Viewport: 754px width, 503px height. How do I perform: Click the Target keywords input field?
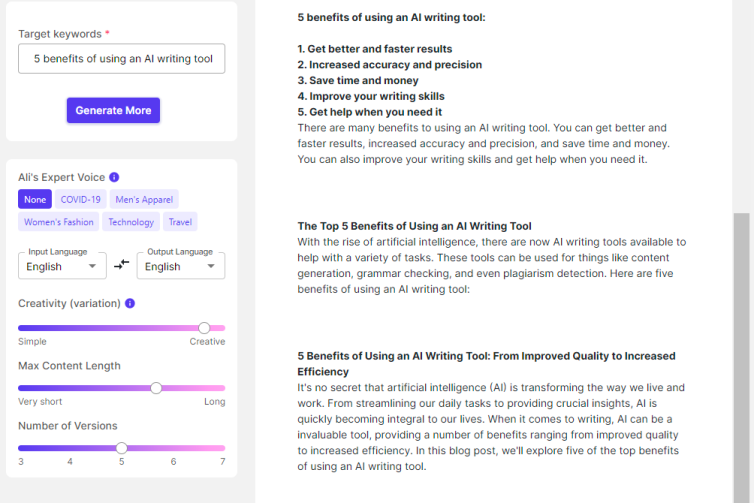(122, 59)
